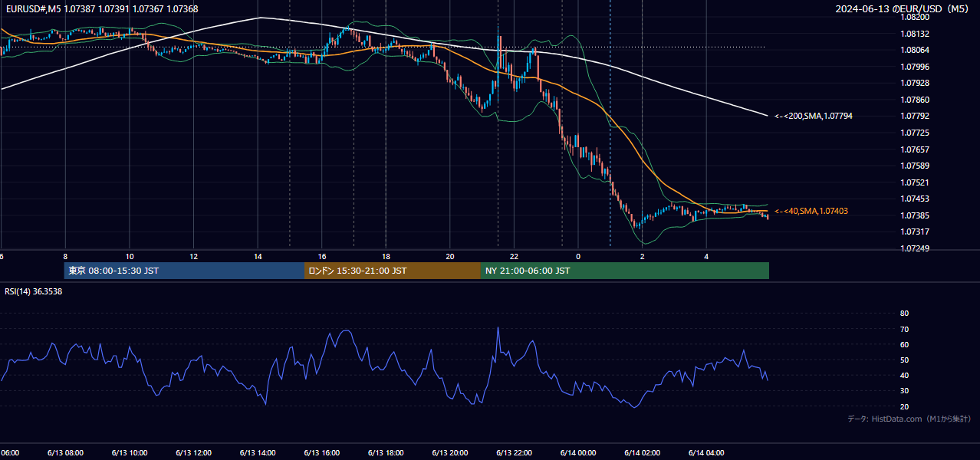Click hour label 8 under price chart
The image size is (980, 460).
(65, 257)
